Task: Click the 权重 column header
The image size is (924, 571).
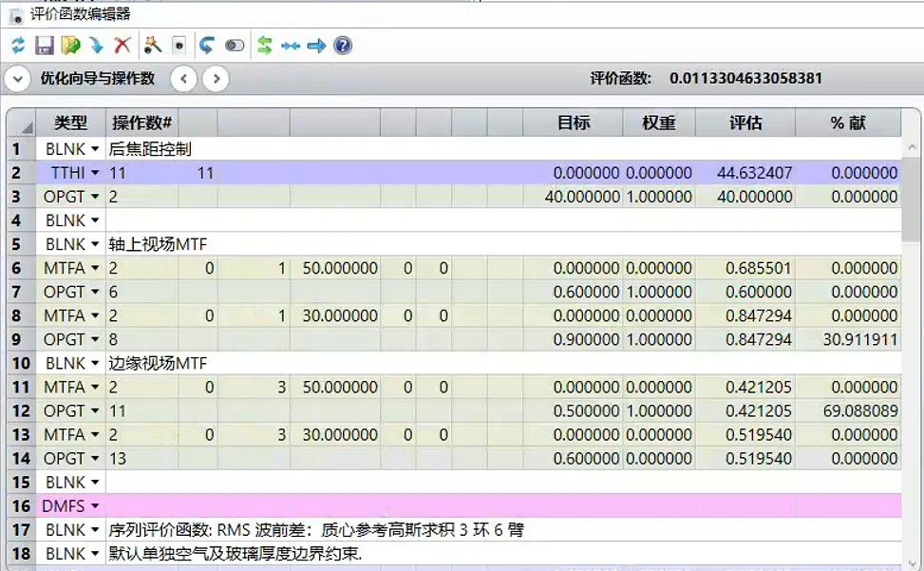Action: pos(659,123)
